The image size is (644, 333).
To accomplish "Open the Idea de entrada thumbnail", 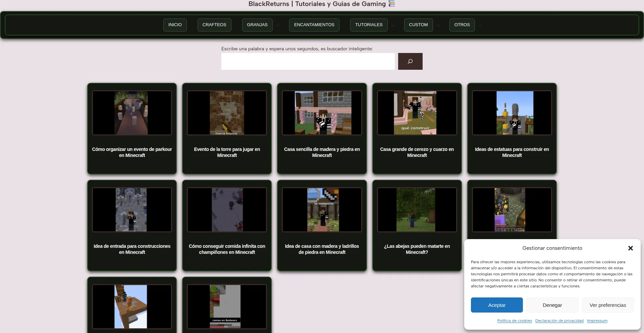I will [x=132, y=210].
